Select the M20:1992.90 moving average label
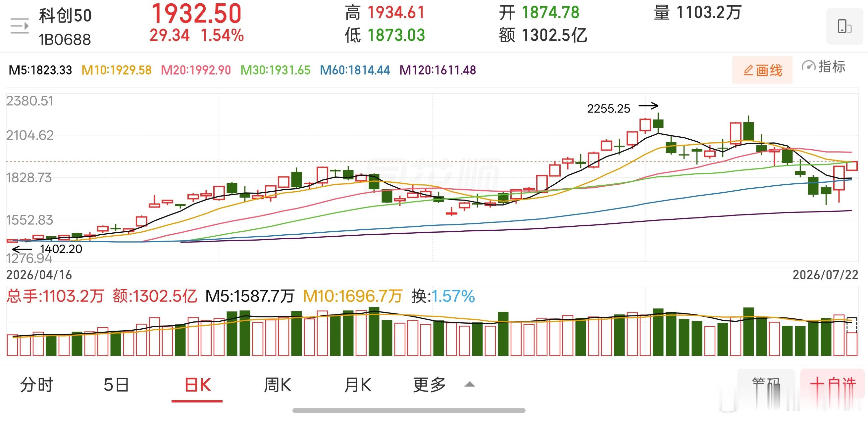Viewport: 868px width, 421px height. coord(196,70)
